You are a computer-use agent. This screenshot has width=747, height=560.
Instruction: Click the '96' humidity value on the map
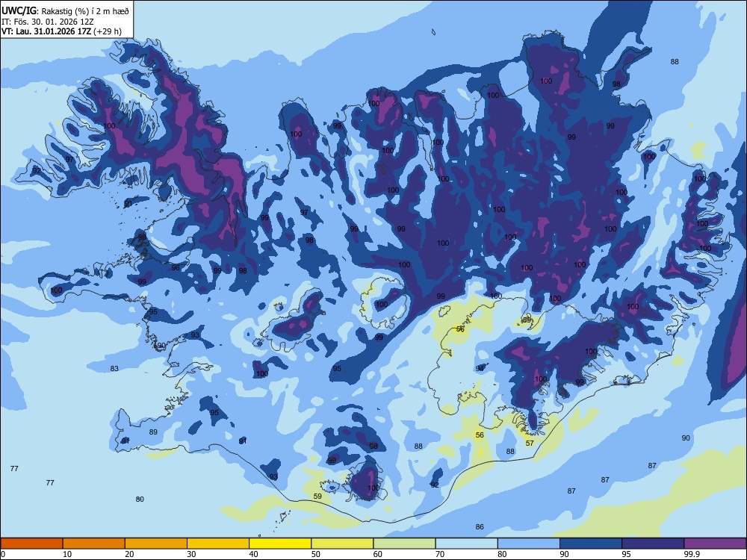pyautogui.click(x=176, y=267)
